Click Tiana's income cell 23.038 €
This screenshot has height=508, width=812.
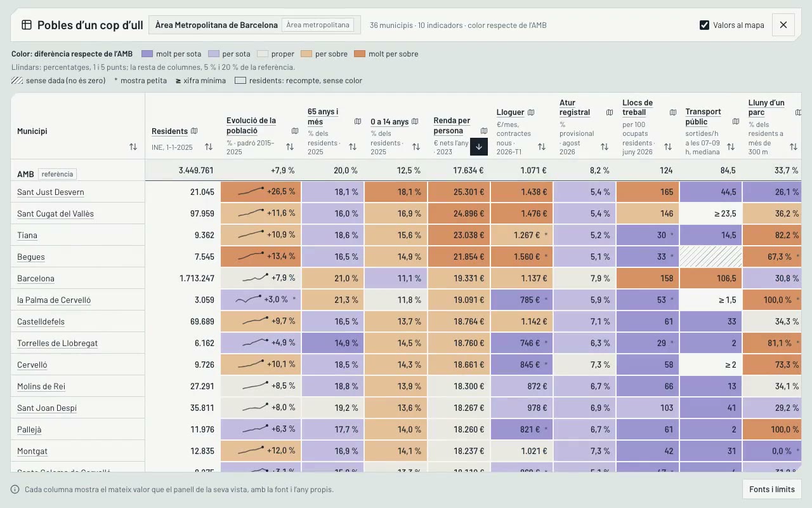point(459,235)
